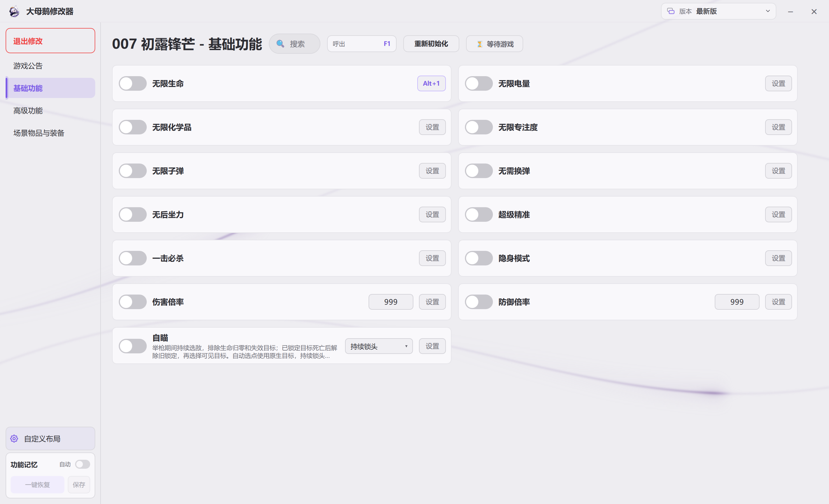This screenshot has width=829, height=504.
Task: Click the gear icon for 自定义布局
Action: pyautogui.click(x=14, y=438)
